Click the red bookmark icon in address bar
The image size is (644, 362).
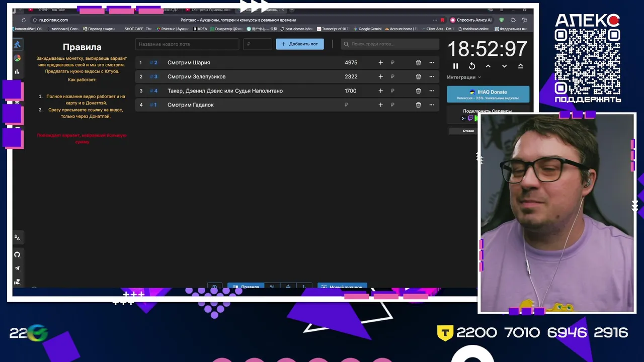(x=443, y=20)
